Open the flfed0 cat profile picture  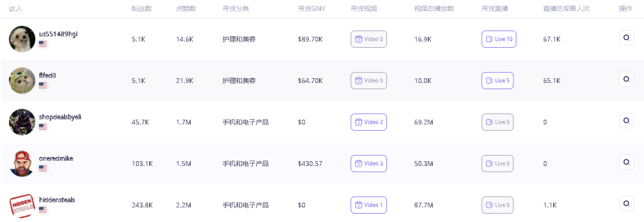tap(22, 81)
